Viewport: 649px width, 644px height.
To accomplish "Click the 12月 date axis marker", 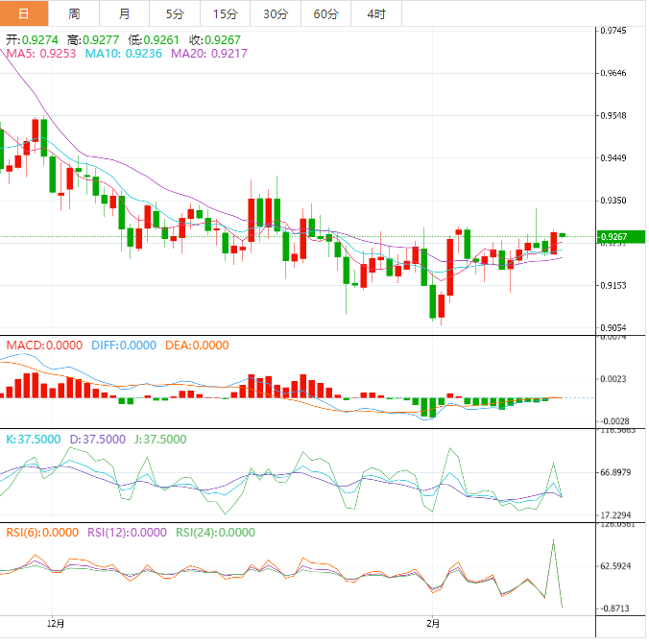I will click(56, 624).
